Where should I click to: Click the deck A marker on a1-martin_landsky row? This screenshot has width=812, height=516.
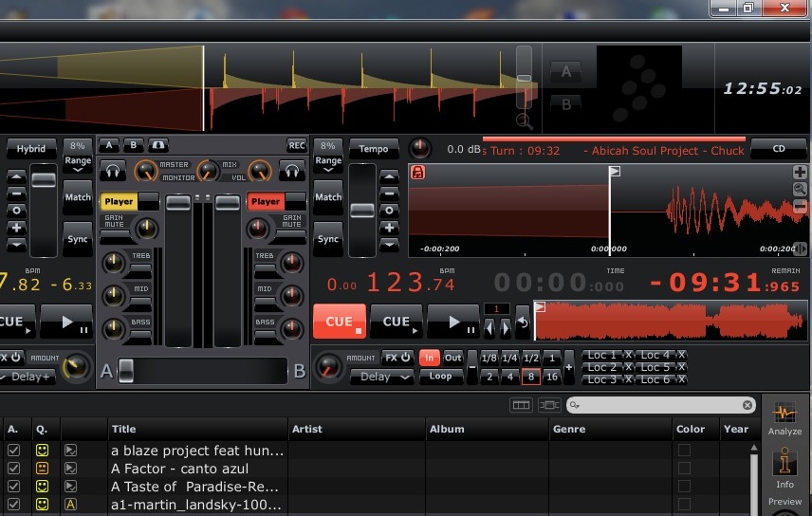pyautogui.click(x=70, y=504)
